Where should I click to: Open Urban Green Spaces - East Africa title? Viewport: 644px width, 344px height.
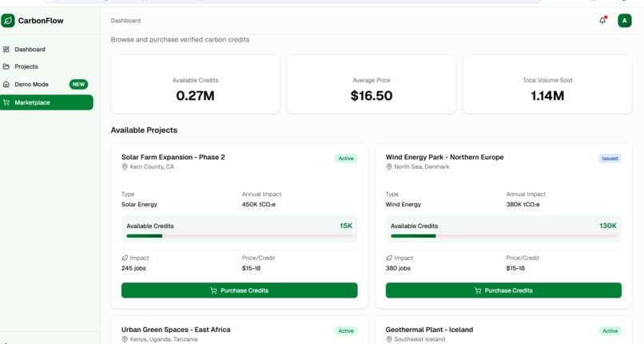click(x=176, y=330)
